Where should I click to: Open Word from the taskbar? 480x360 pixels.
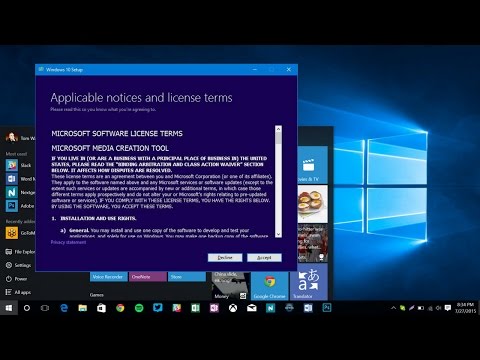click(308, 308)
